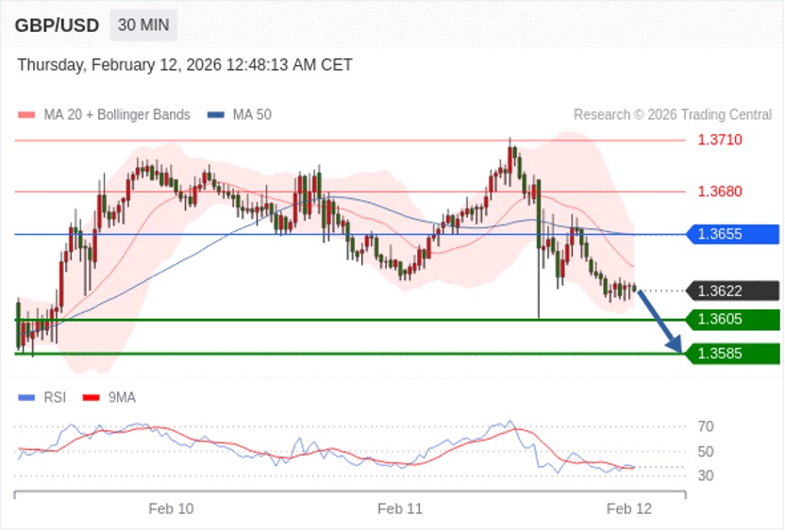
Task: Click the blue downward forecast arrow
Action: 660,323
